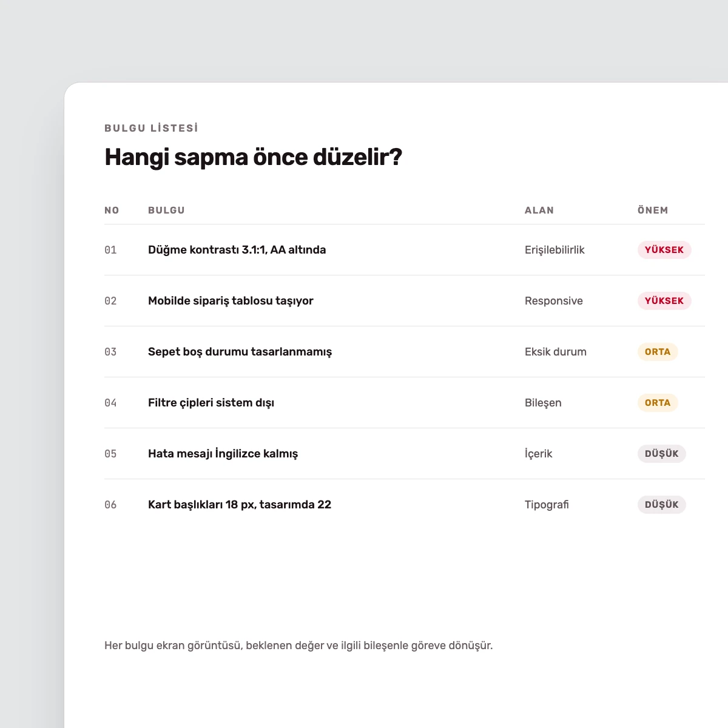Click the ÖNEM column header
The width and height of the screenshot is (728, 728).
click(x=653, y=211)
